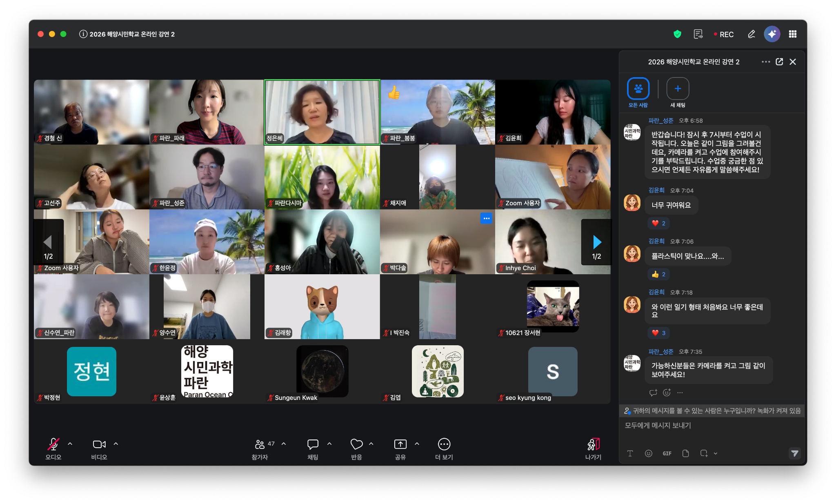The height and width of the screenshot is (504, 836).
Task: Pop out the chat panel window
Action: tap(779, 62)
